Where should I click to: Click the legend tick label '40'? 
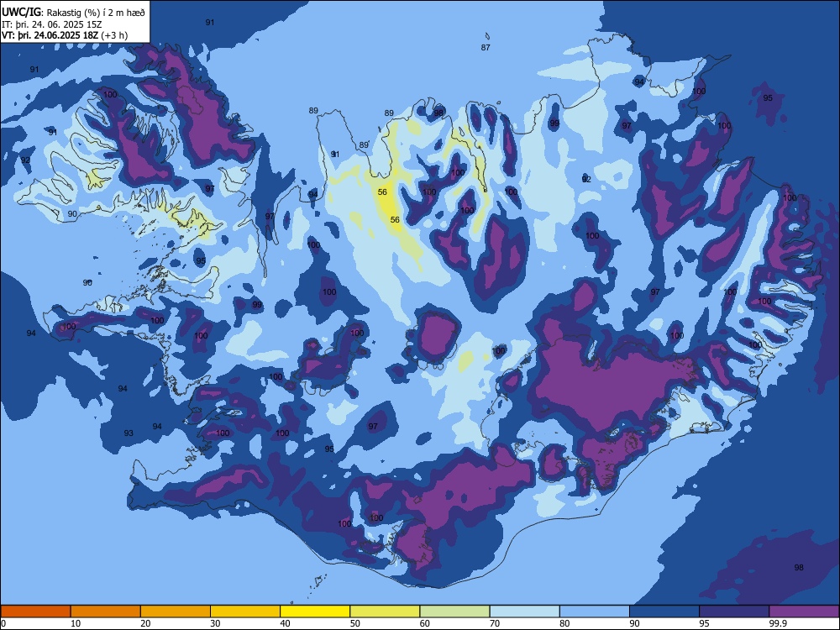pos(285,623)
